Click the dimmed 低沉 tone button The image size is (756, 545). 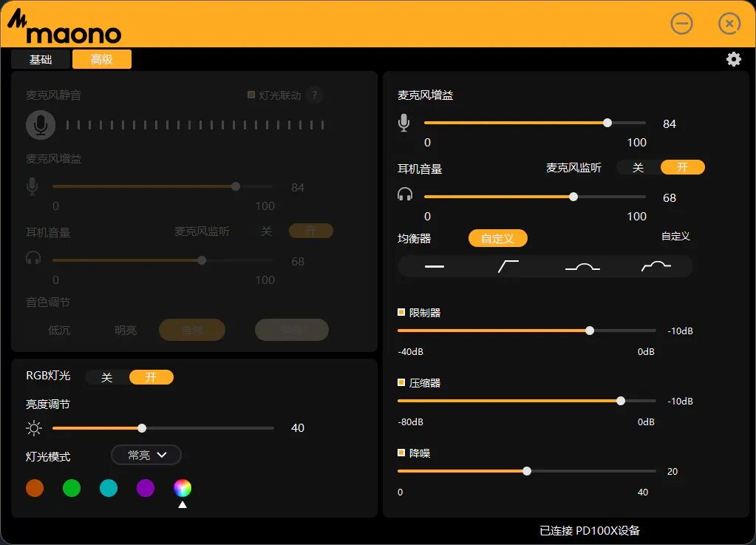(59, 331)
